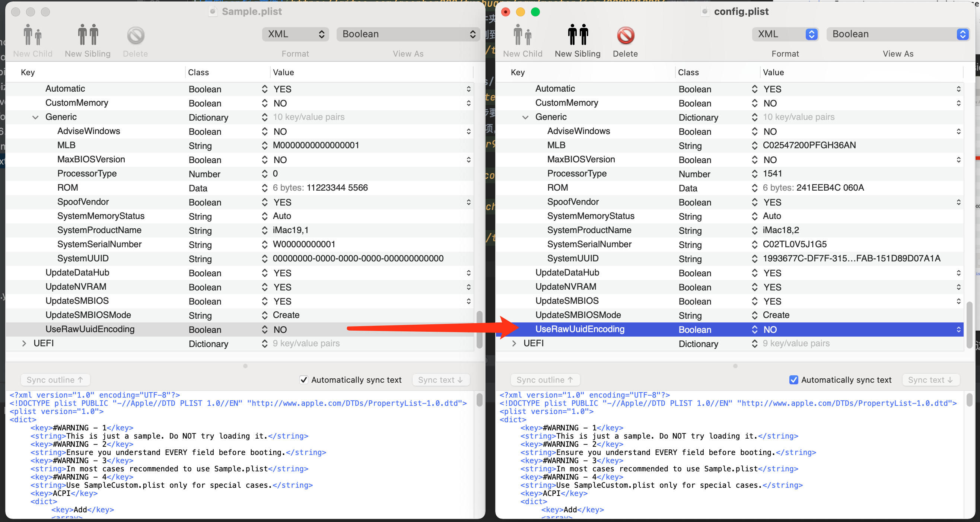Select ROM row in config.plist
This screenshot has width=980, height=522.
[x=729, y=188]
